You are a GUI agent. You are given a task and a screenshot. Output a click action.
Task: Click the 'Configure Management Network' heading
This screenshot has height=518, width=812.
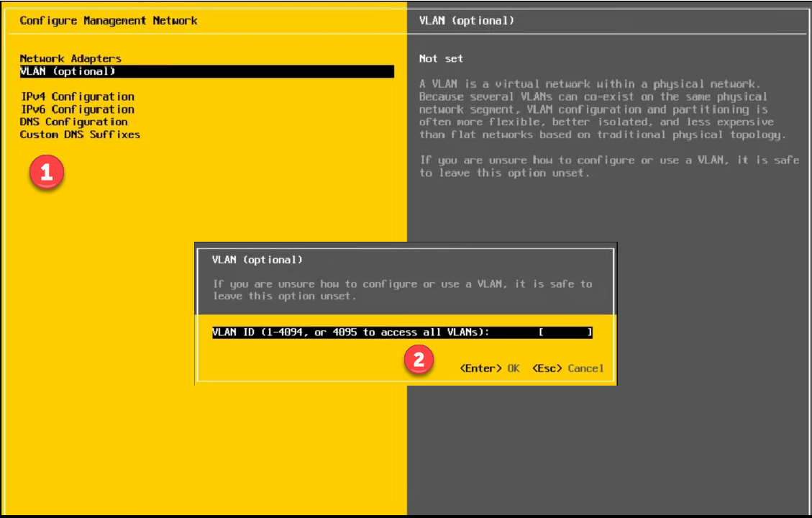[108, 21]
